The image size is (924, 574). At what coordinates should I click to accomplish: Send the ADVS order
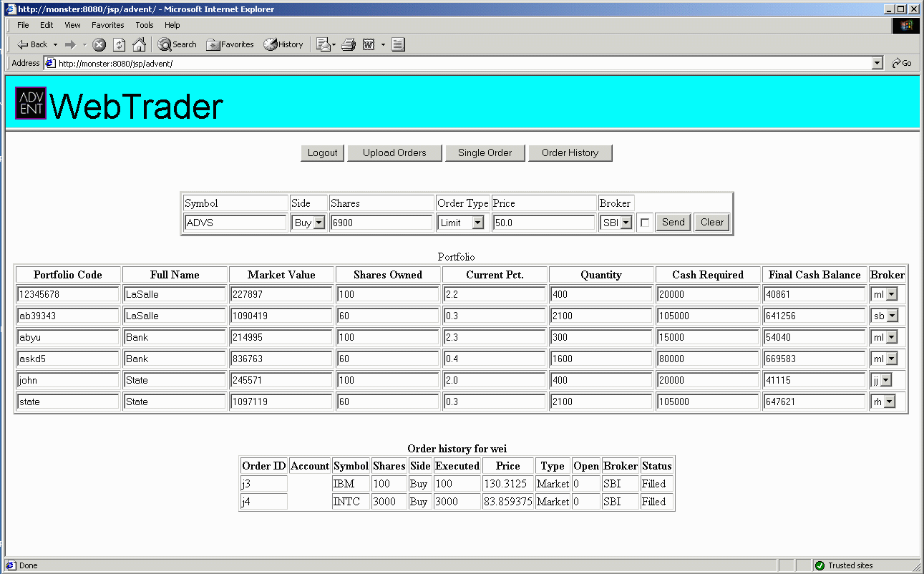673,222
